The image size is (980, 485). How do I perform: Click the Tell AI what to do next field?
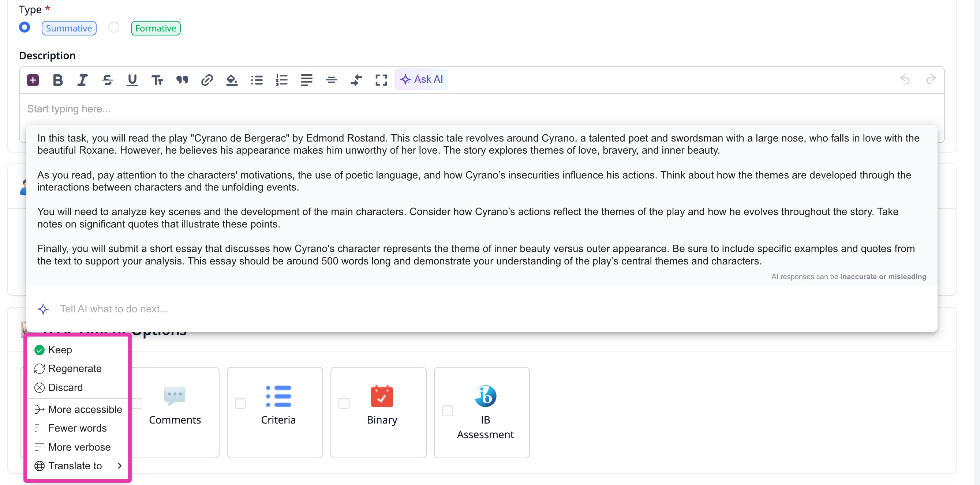tap(114, 309)
